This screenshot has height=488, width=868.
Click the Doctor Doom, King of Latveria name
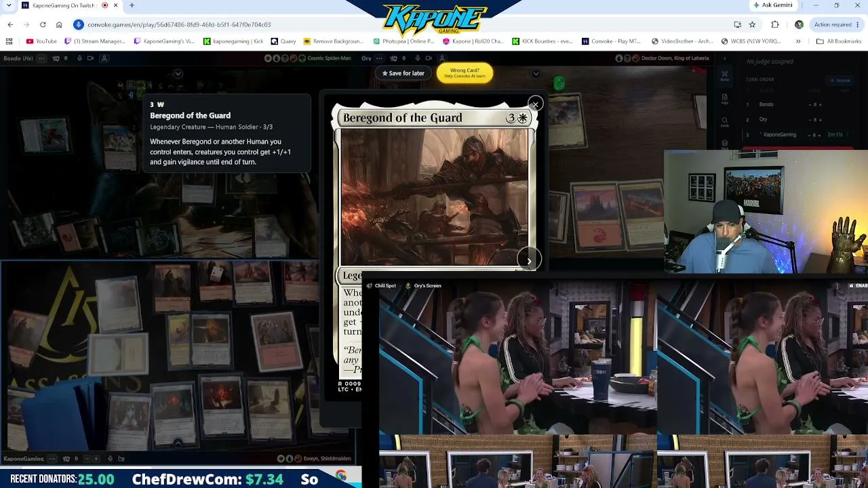[x=675, y=58]
